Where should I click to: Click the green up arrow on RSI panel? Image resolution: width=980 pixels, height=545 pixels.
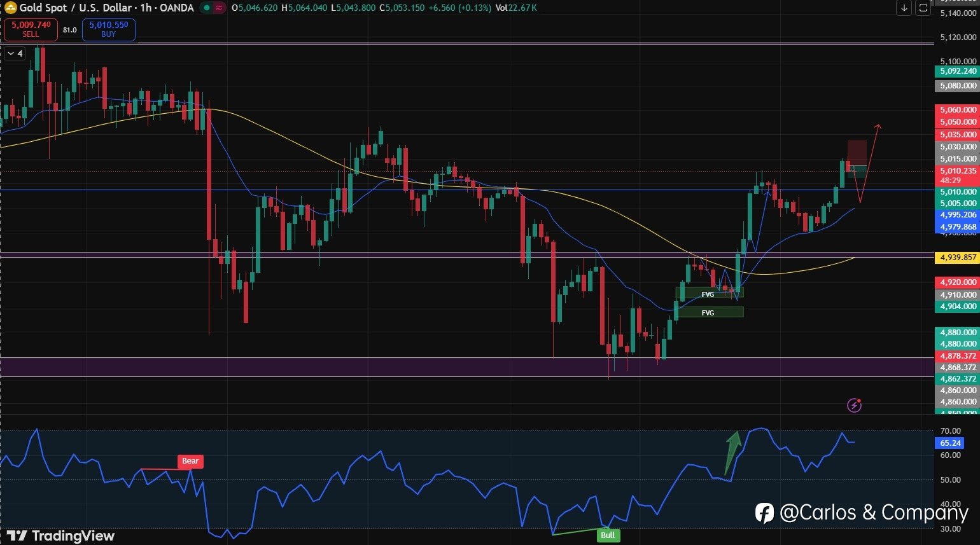click(x=733, y=453)
